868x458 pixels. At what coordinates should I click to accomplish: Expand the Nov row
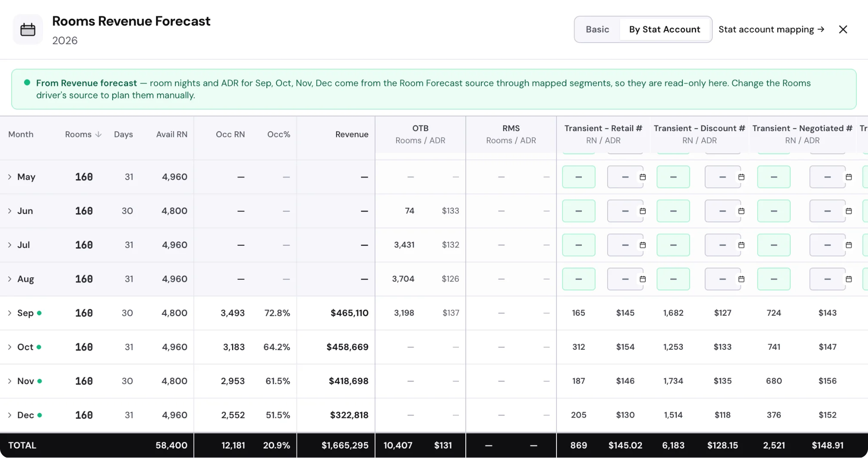coord(9,381)
